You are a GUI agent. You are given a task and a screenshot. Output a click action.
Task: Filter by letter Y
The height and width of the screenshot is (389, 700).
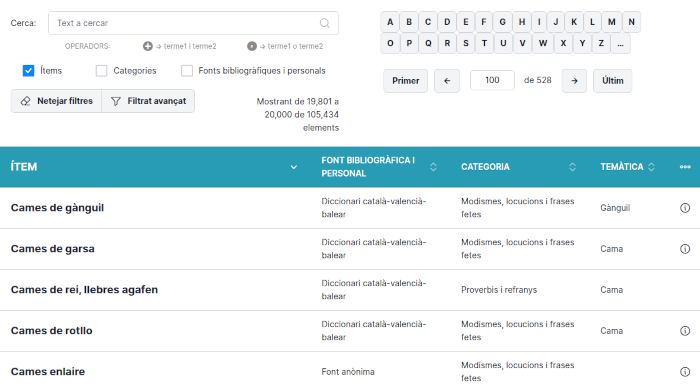pyautogui.click(x=582, y=43)
